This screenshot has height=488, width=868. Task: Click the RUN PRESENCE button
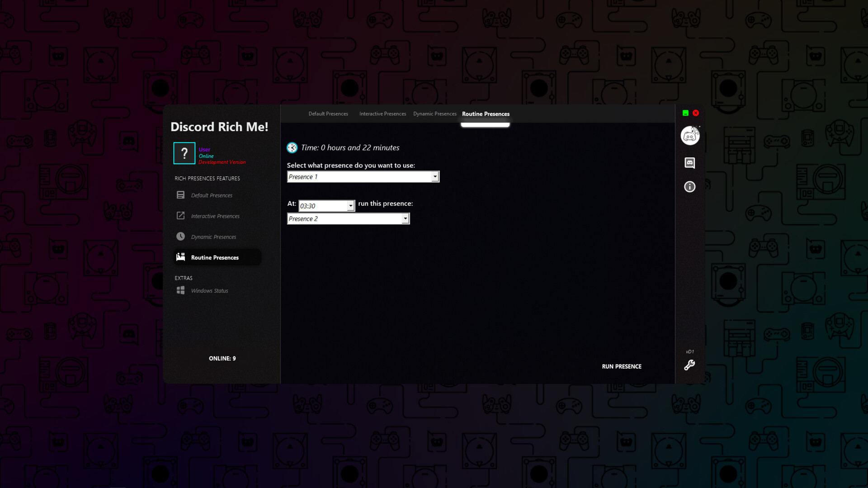[622, 366]
